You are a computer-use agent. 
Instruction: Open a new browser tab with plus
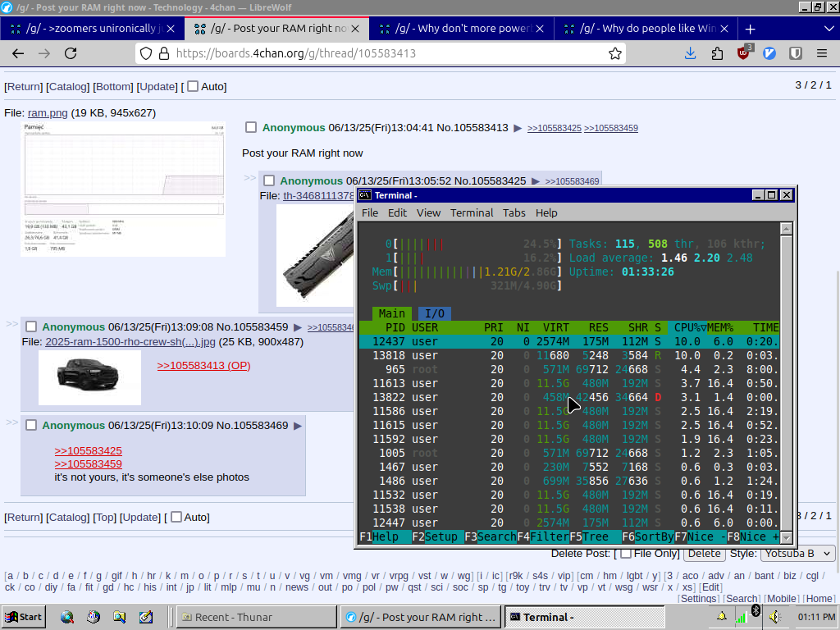pos(750,29)
